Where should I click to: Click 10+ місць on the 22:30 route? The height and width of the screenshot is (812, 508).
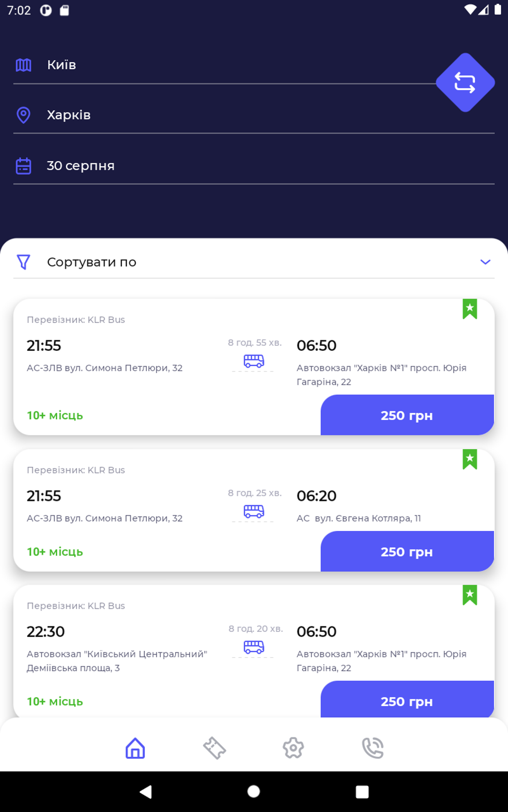(x=55, y=702)
